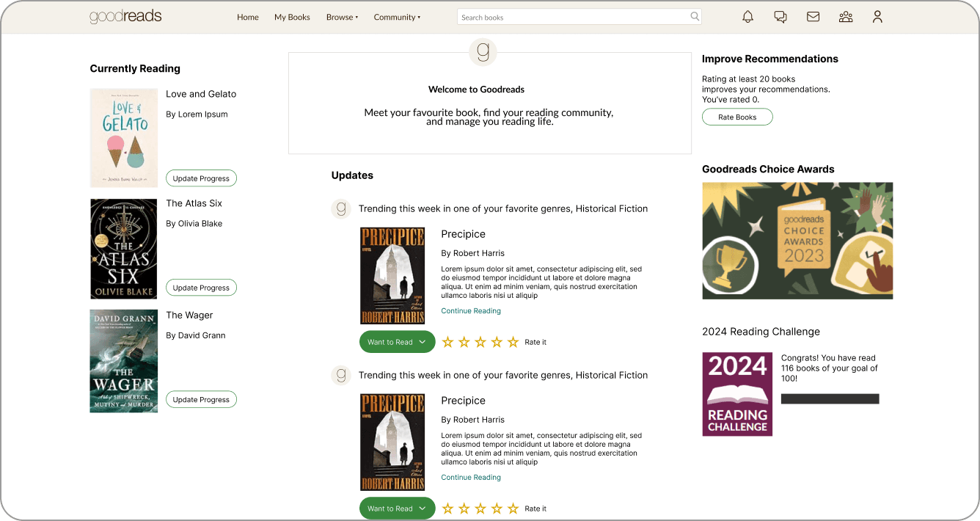Click the 'g' avatar beside first Trending update
This screenshot has height=521, width=980.
pyautogui.click(x=341, y=208)
